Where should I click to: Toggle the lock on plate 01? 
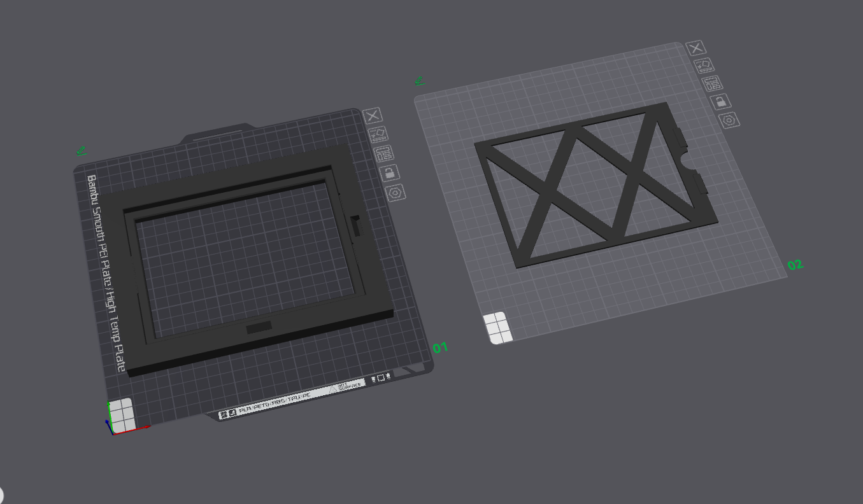pyautogui.click(x=389, y=172)
